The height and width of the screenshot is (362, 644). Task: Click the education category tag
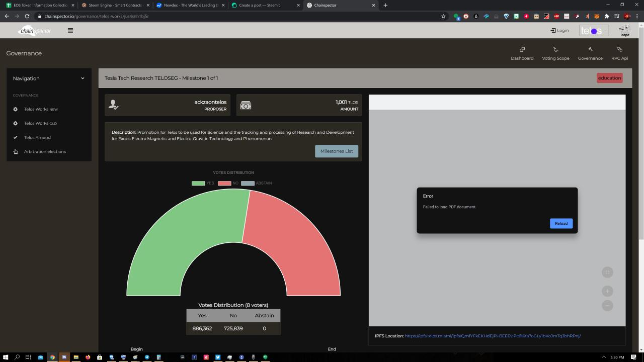(609, 78)
